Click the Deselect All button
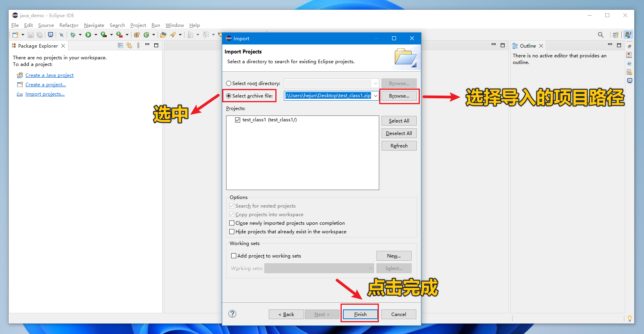Viewport: 644px width, 334px height. [x=399, y=133]
